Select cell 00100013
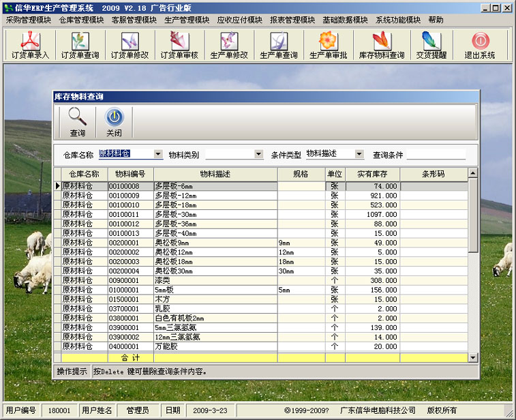516x420 pixels. click(131, 233)
